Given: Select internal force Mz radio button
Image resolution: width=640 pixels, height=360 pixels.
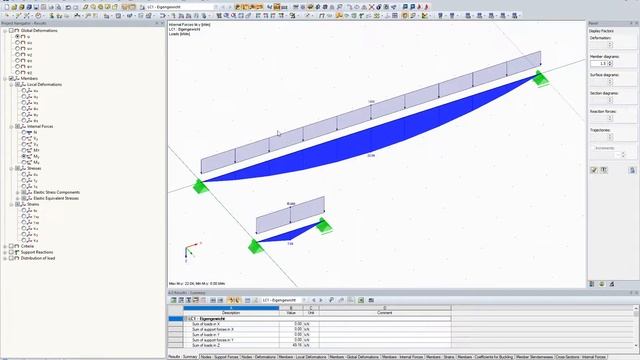Looking at the screenshot, I should [24, 162].
